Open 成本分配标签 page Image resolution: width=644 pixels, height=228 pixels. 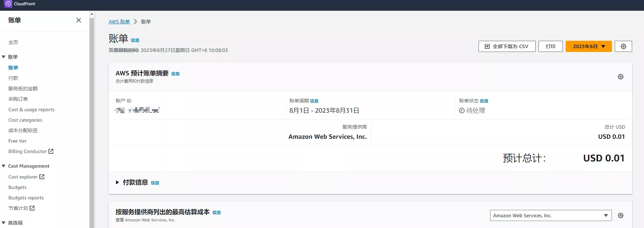23,130
